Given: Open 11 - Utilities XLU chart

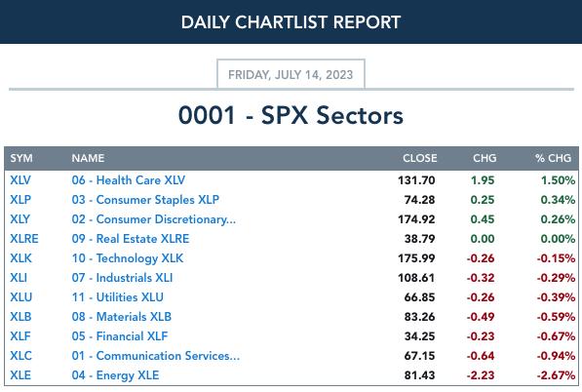Looking at the screenshot, I should (118, 297).
